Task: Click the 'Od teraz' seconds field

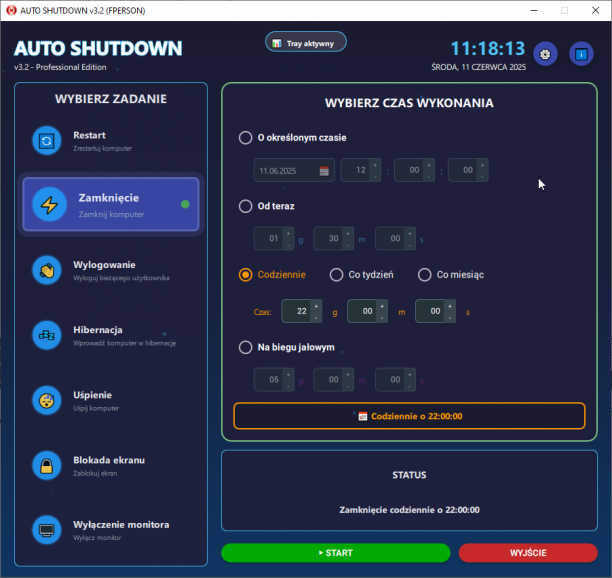Action: point(395,238)
